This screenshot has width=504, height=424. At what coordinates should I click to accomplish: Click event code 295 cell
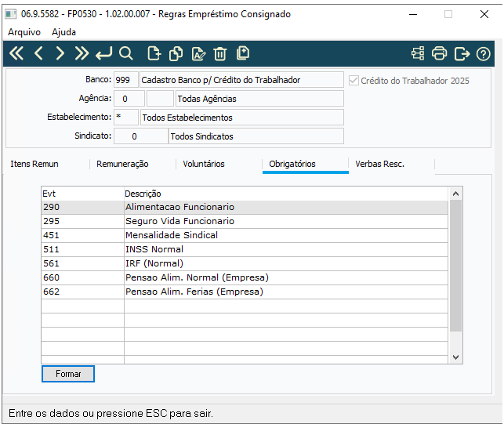pyautogui.click(x=82, y=221)
